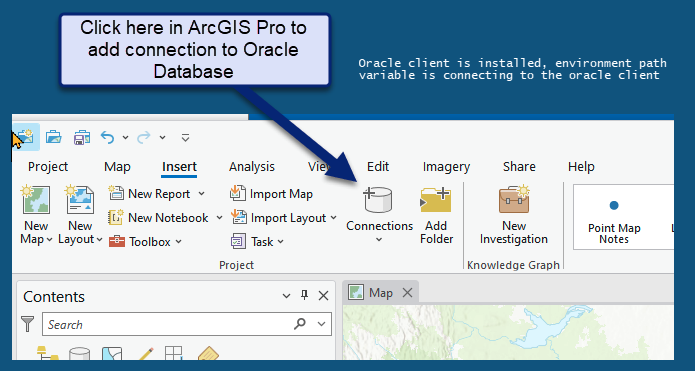The width and height of the screenshot is (695, 371).
Task: Expand the New Map dropdown arrow
Action: tap(49, 240)
